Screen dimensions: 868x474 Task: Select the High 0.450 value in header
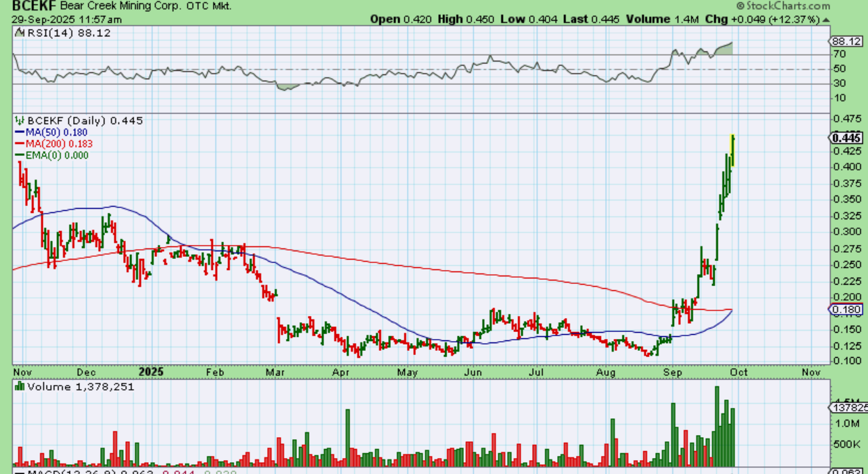pyautogui.click(x=466, y=19)
